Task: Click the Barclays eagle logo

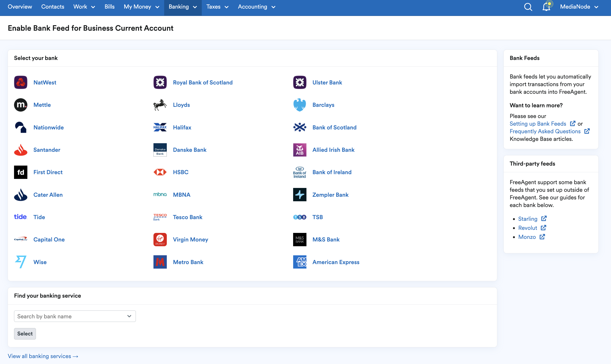Action: click(300, 105)
